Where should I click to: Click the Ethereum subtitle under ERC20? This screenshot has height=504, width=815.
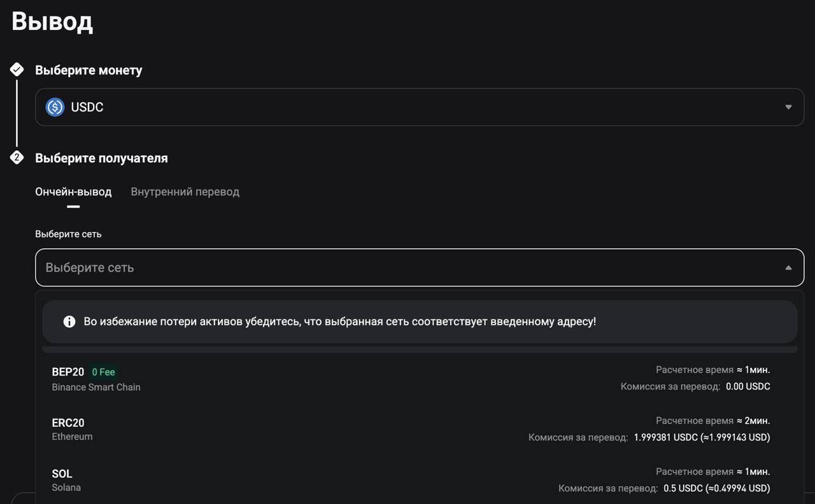(x=72, y=437)
